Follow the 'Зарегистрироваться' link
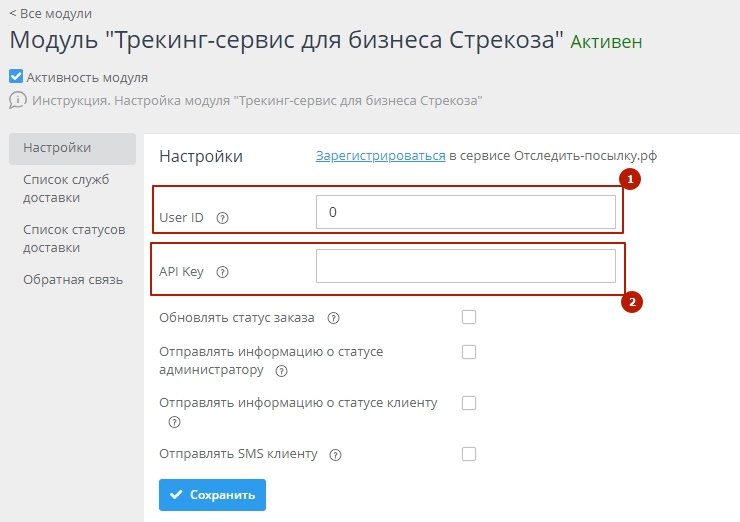The height and width of the screenshot is (522, 740). [x=380, y=156]
